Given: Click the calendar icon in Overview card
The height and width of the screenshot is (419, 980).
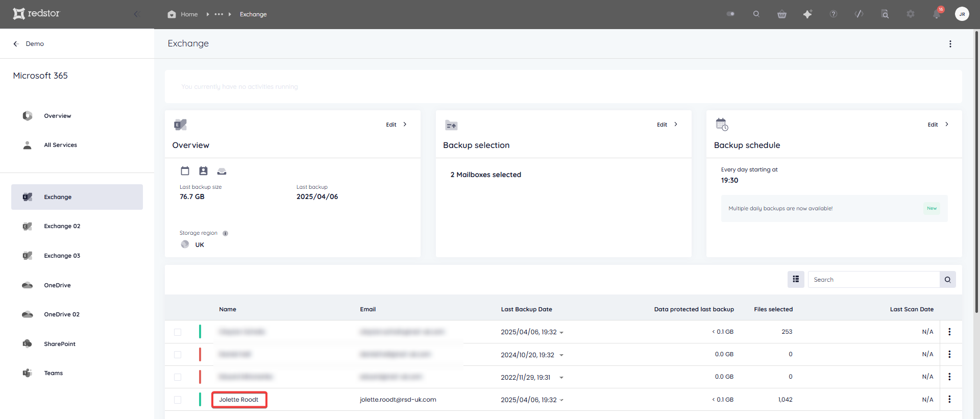Looking at the screenshot, I should [185, 171].
